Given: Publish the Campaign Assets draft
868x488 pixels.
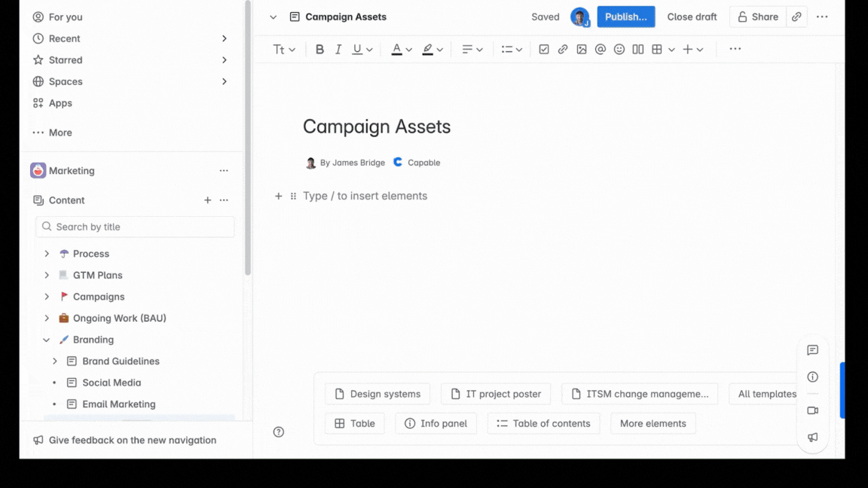Looking at the screenshot, I should point(626,16).
